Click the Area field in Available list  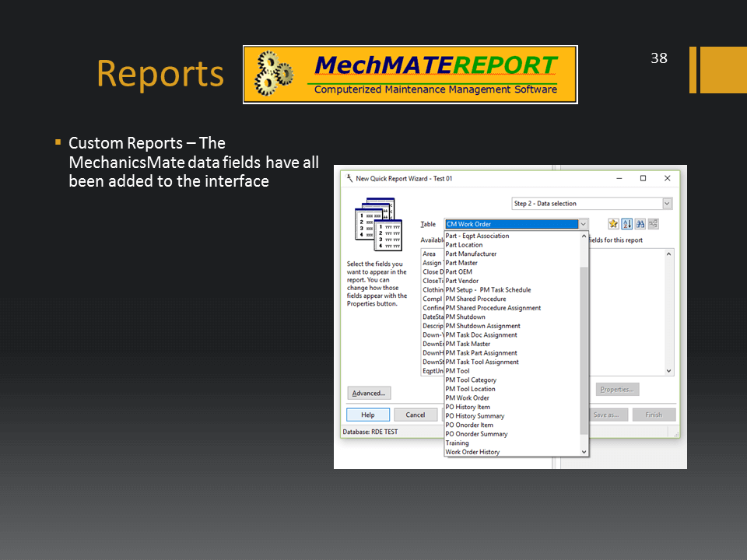click(430, 254)
